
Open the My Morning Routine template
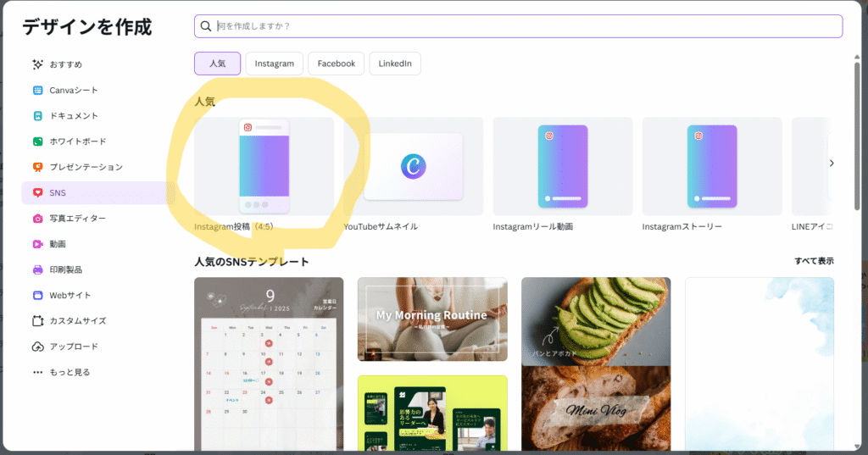coord(432,319)
